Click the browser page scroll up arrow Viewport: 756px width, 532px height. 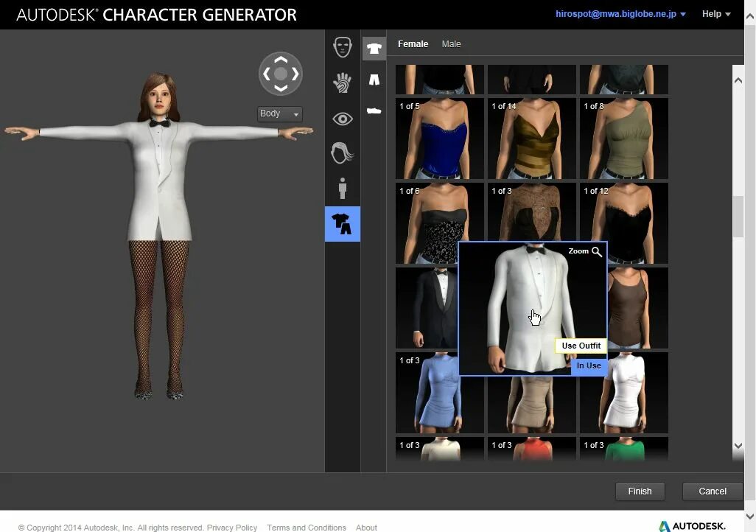[750, 16]
